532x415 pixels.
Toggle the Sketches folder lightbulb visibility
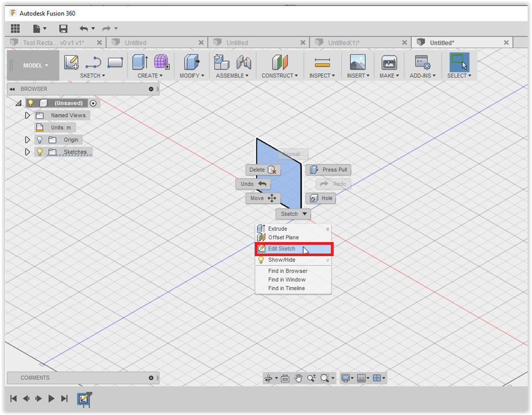click(39, 152)
